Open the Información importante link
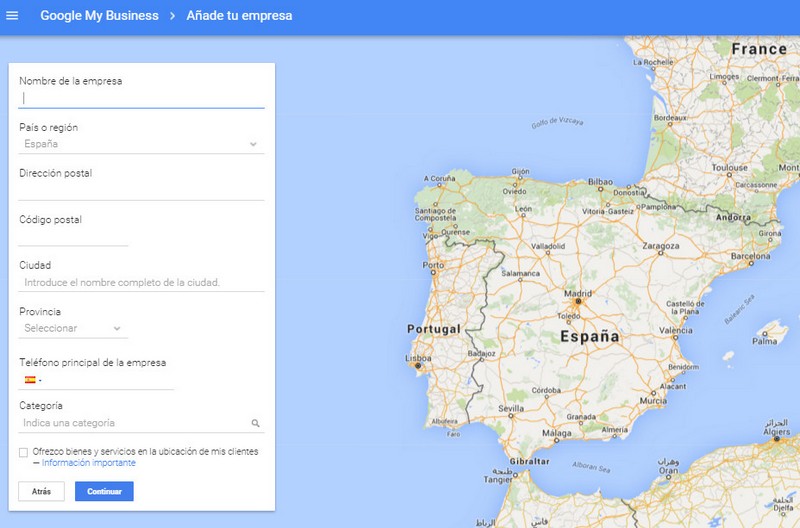800x528 pixels. click(x=89, y=463)
